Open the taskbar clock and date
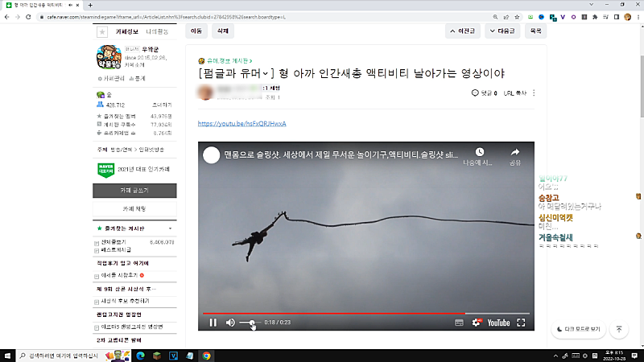This screenshot has width=644, height=362. (x=614, y=356)
